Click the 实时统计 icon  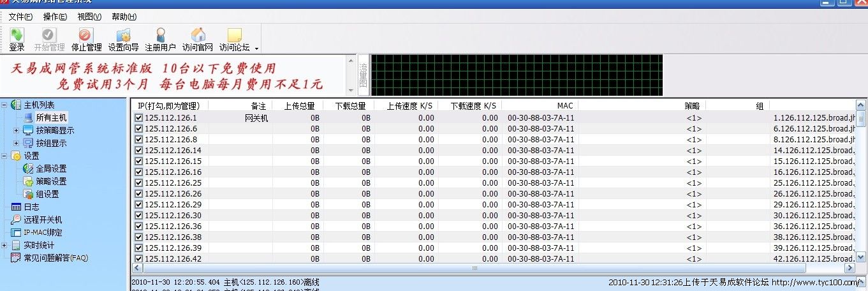pyautogui.click(x=17, y=245)
